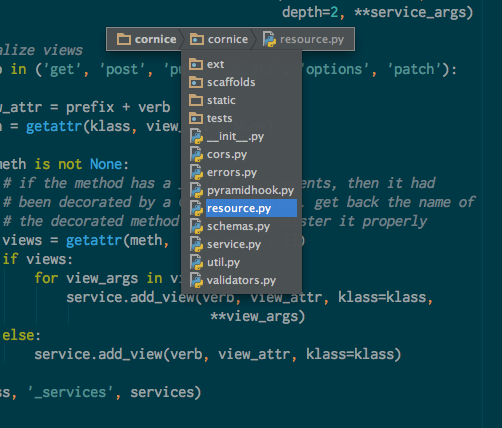Open the tests package entry
Image resolution: width=502 pixels, height=428 pixels.
(241, 118)
